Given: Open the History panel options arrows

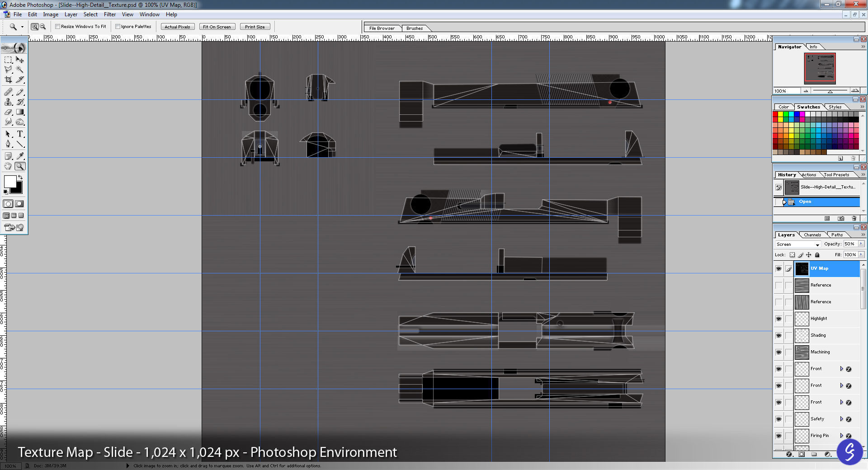Looking at the screenshot, I should pyautogui.click(x=863, y=174).
